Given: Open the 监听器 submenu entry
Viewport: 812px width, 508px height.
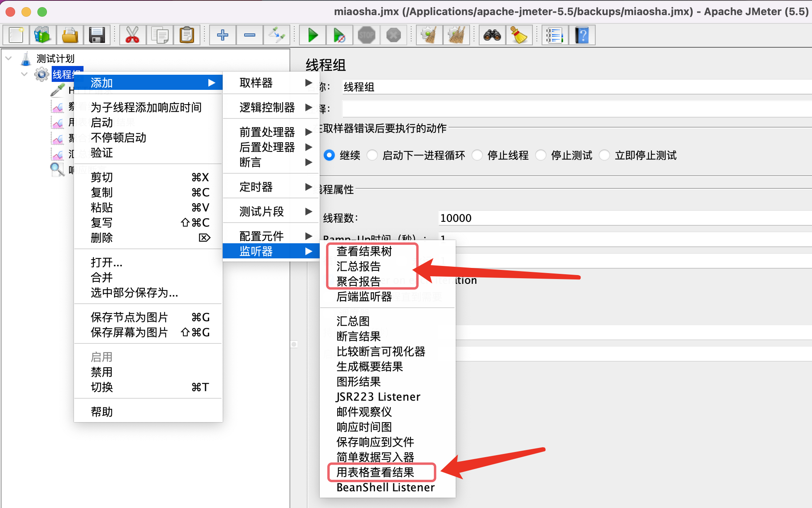Looking at the screenshot, I should click(271, 251).
